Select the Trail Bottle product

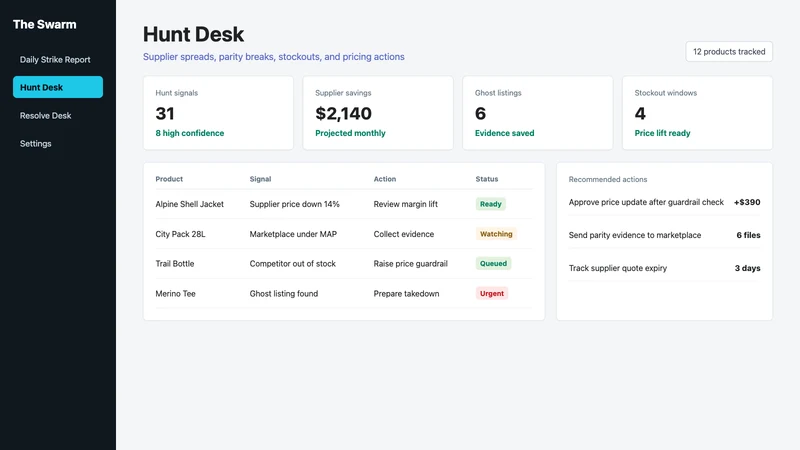point(175,263)
